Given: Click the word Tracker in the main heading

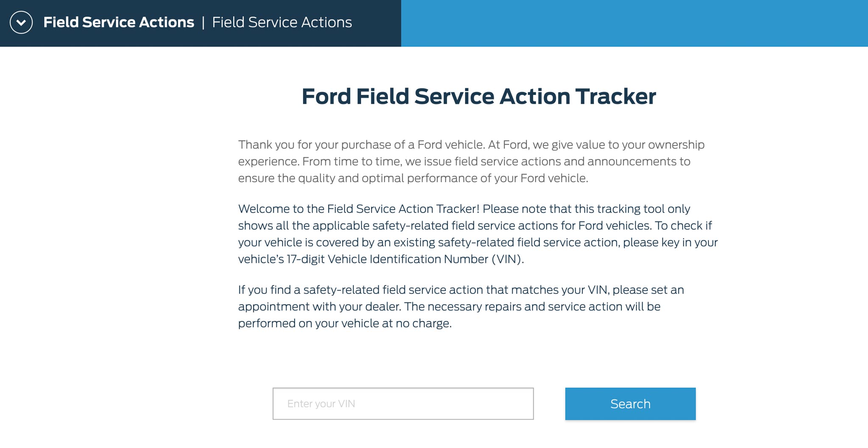Looking at the screenshot, I should point(615,97).
